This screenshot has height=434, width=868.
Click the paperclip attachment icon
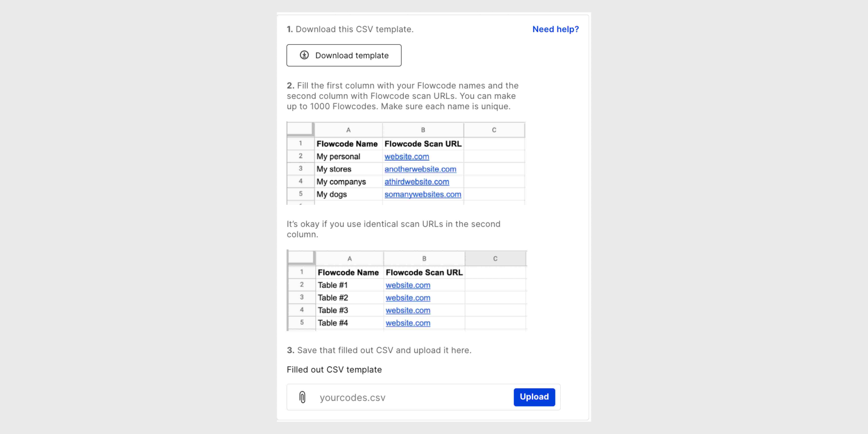pos(302,397)
